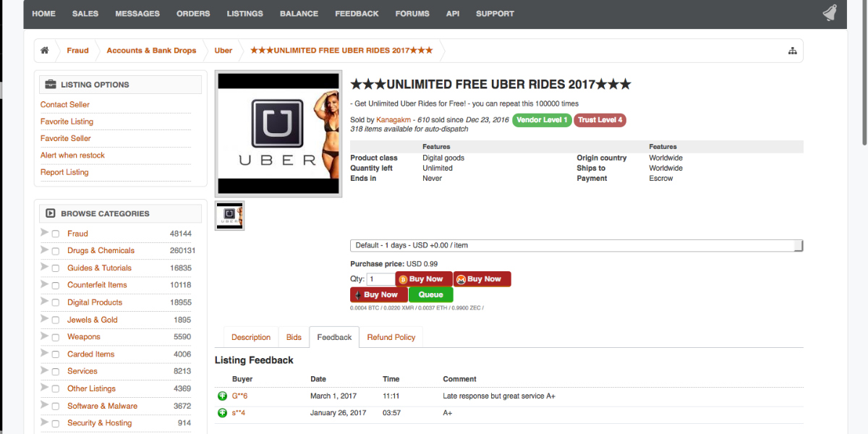The width and height of the screenshot is (868, 434).
Task: Click the Services category link
Action: coord(82,371)
